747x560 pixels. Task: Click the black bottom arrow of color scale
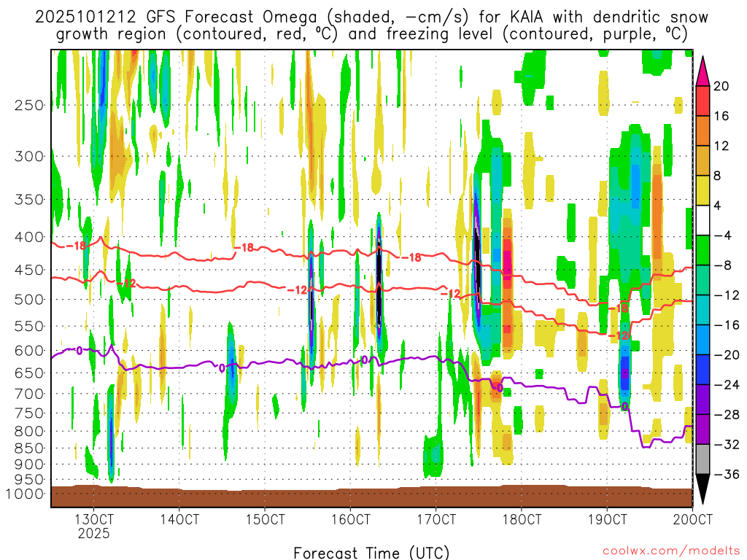(703, 489)
